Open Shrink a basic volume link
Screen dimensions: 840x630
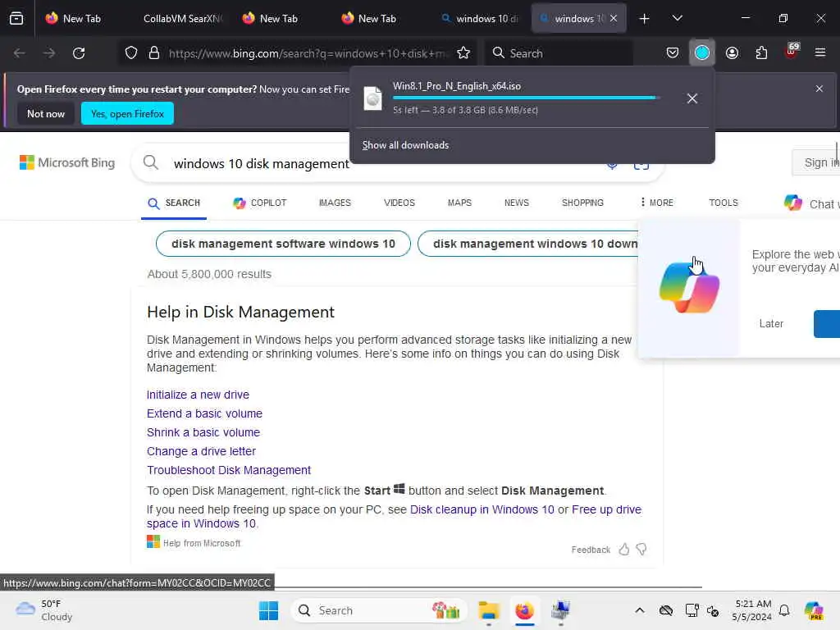click(203, 432)
